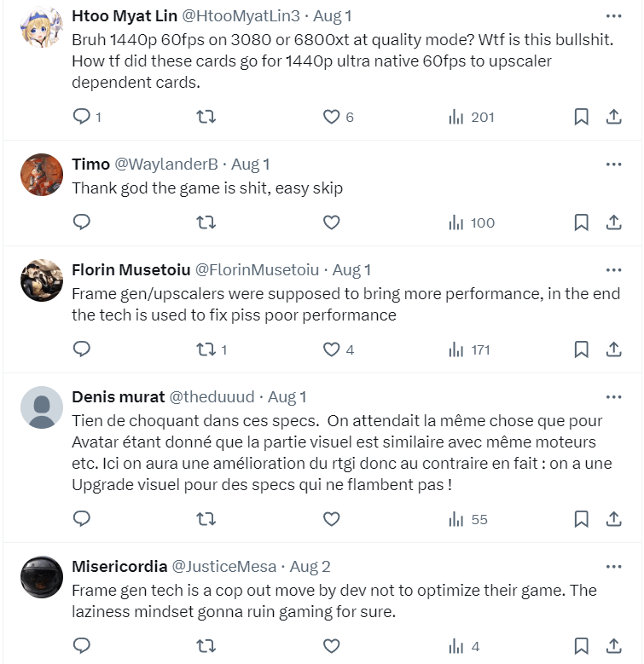The width and height of the screenshot is (644, 664).
Task: Open more options menu on Misericordia's tweet
Action: pyautogui.click(x=613, y=567)
